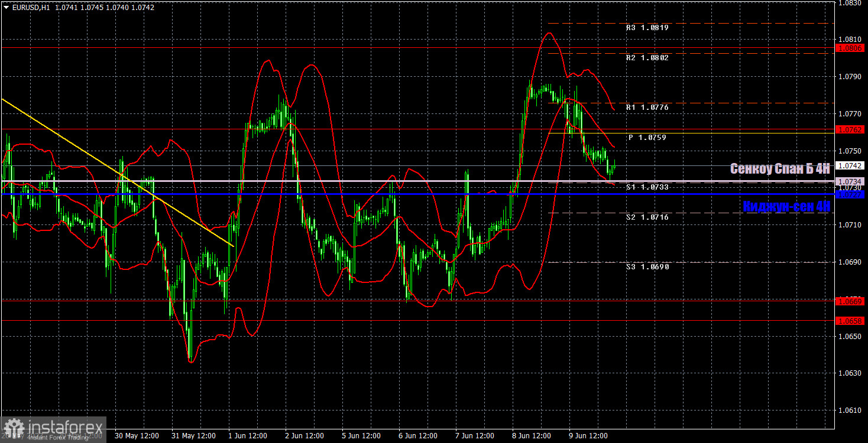Viewport: 868px width, 443px height.
Task: Click the 1.0830 price axis value
Action: (849, 4)
